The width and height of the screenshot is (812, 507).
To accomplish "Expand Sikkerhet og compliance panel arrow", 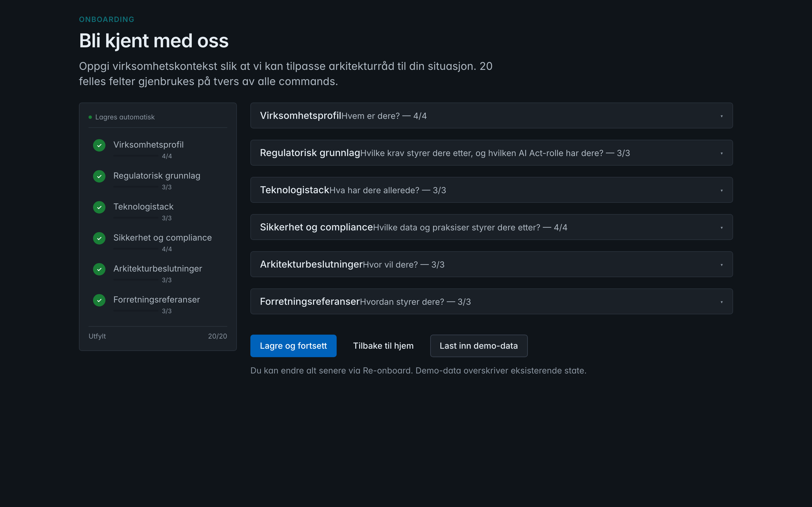I will point(721,228).
